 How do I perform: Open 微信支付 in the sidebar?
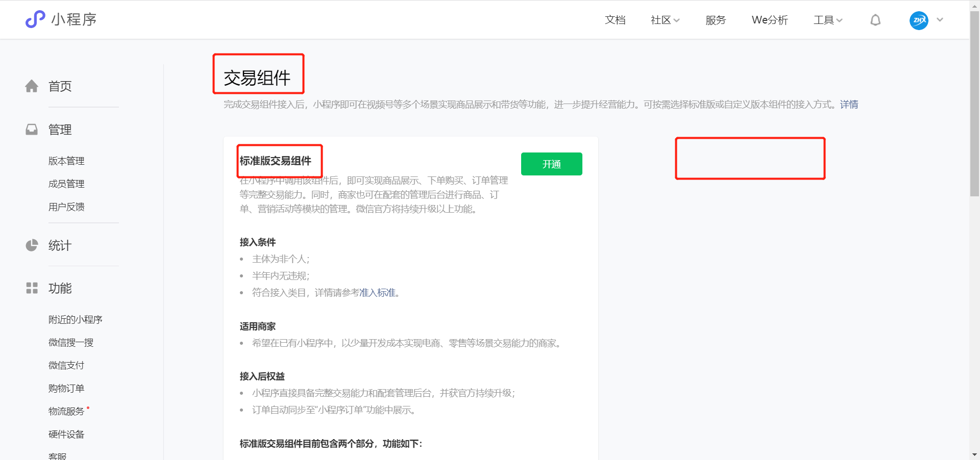[x=66, y=366]
